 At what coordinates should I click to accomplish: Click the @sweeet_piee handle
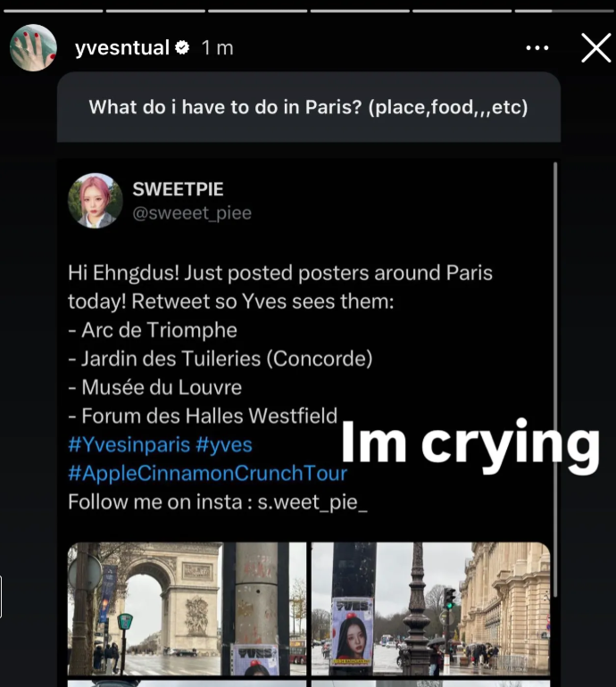point(192,213)
